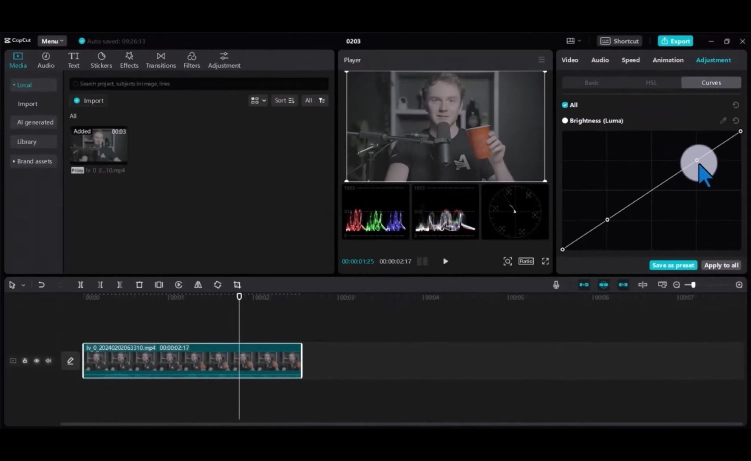
Task: Click the crop icon in timeline toolbar
Action: [x=237, y=285]
